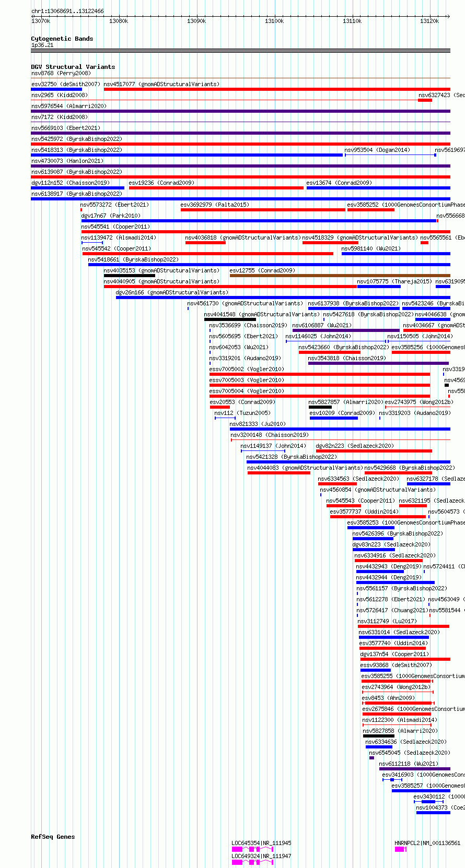Click the 13110k ruler position label
The image size is (465, 868).
352,21
